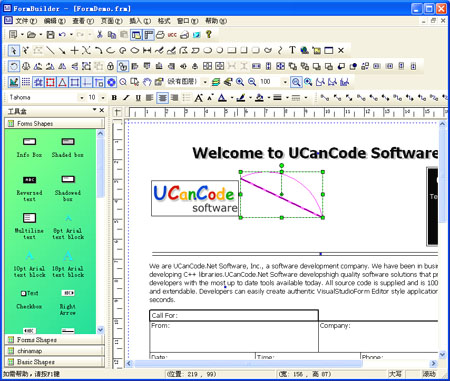450x381 pixels.
Task: Choose the Info Box shape
Action: click(x=29, y=147)
